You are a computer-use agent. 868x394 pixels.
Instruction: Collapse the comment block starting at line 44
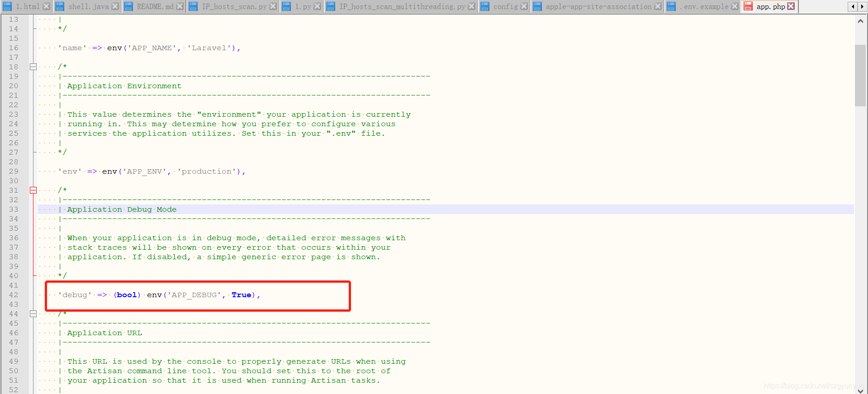coord(33,313)
